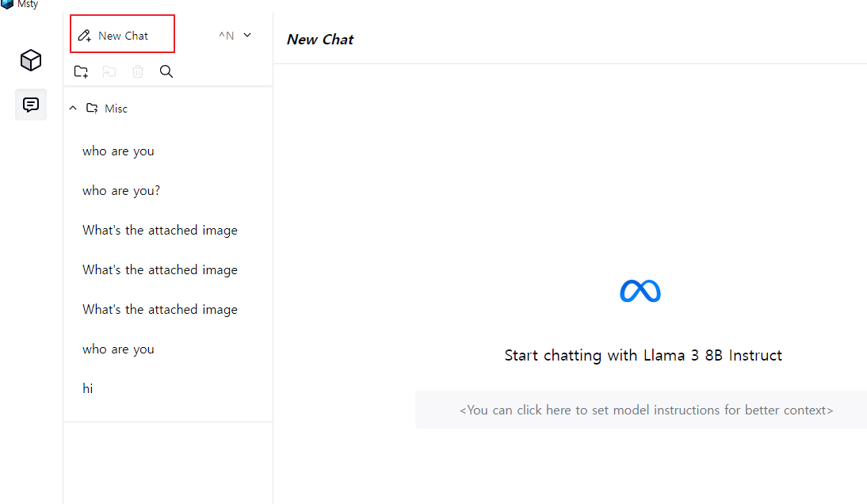
Task: Open the local AI models cube icon
Action: coord(31,60)
